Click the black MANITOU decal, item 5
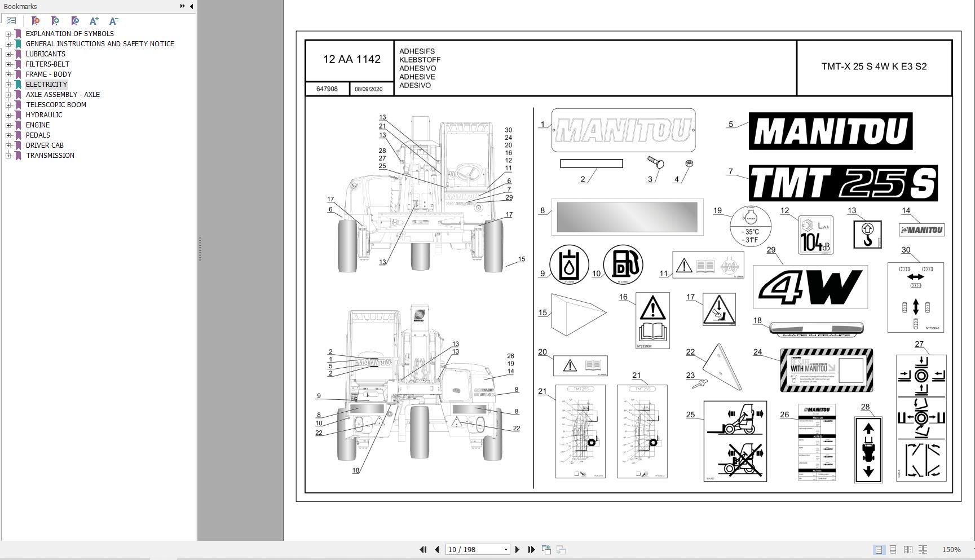The image size is (975, 560). coord(831,131)
